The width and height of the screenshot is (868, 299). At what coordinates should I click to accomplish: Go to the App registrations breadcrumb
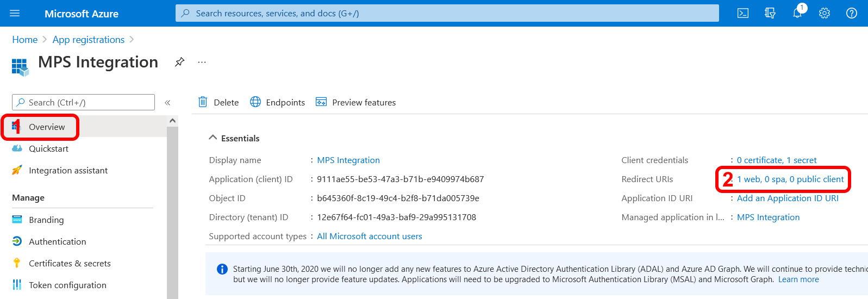[88, 40]
